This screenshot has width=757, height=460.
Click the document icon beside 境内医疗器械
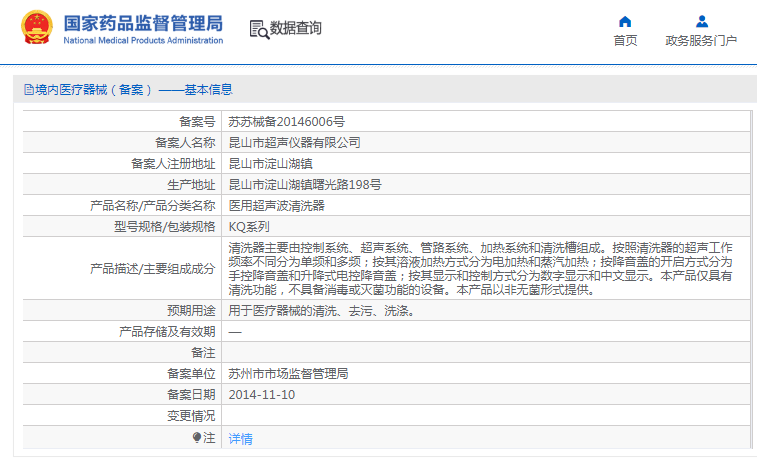coord(28,90)
